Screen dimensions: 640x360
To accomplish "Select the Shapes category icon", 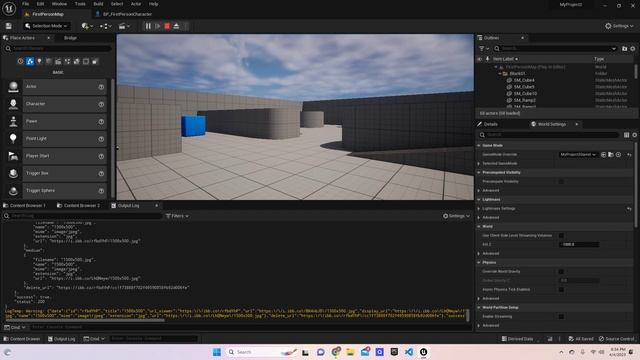I will 49,61.
